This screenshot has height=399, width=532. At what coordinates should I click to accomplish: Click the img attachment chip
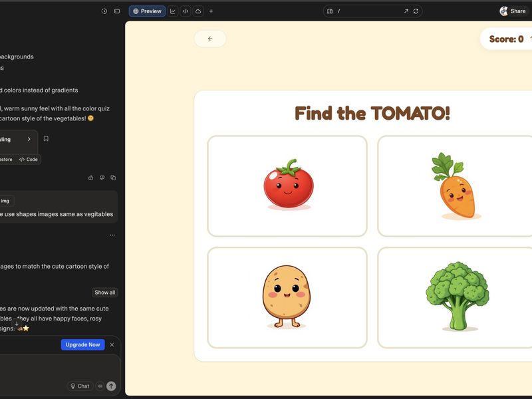(x=5, y=201)
